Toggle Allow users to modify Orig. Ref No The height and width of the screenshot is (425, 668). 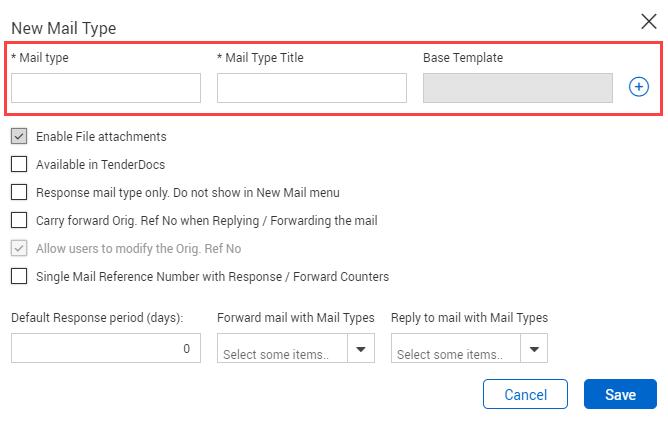(x=19, y=248)
